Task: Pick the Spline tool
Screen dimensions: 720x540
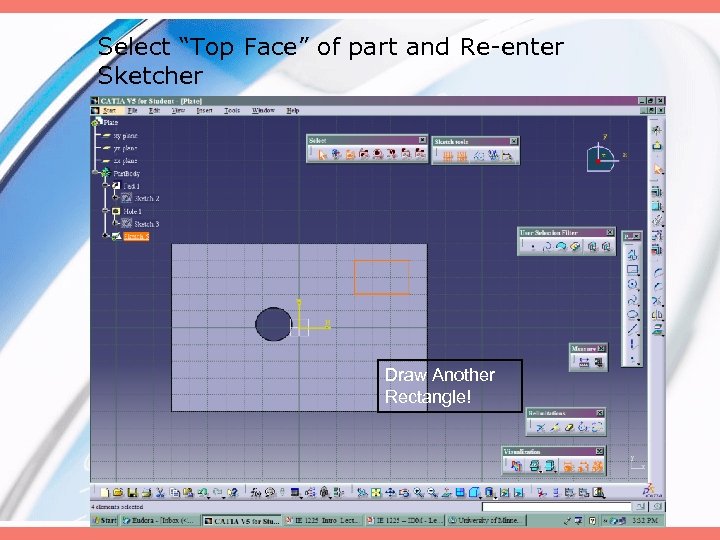Action: 632,300
